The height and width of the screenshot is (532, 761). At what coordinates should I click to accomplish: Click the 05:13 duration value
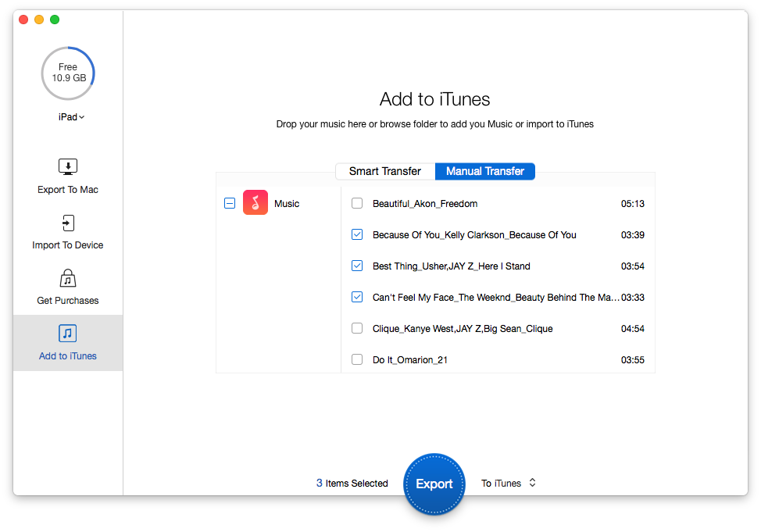tap(633, 203)
